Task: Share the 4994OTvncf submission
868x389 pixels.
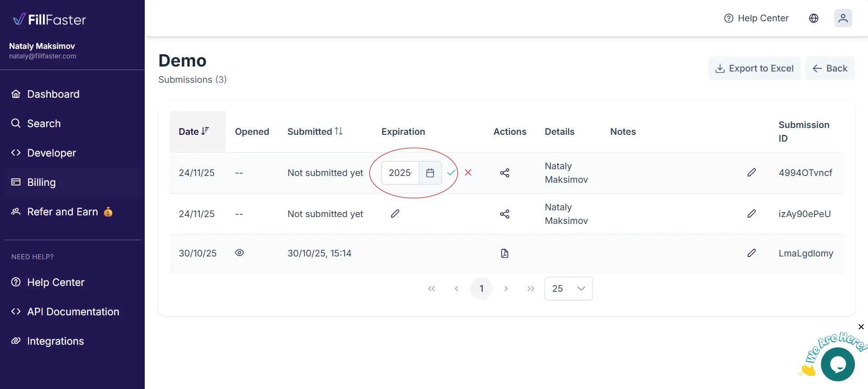Action: coord(505,173)
